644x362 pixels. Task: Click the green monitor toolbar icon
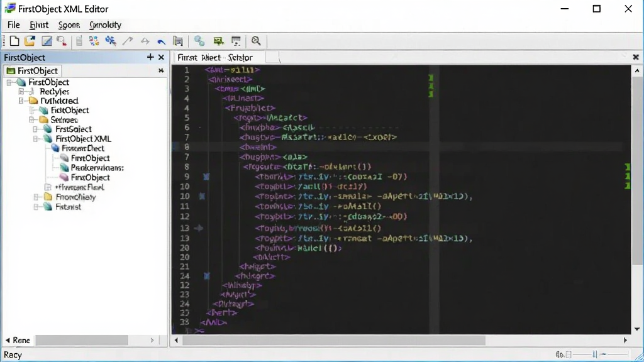pyautogui.click(x=218, y=41)
